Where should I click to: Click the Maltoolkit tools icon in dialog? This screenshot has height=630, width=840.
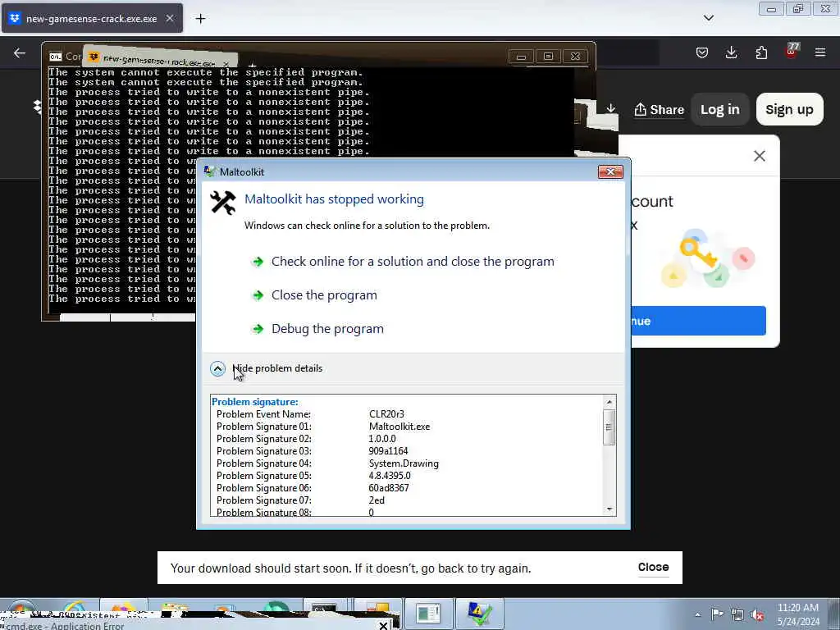[x=222, y=203]
